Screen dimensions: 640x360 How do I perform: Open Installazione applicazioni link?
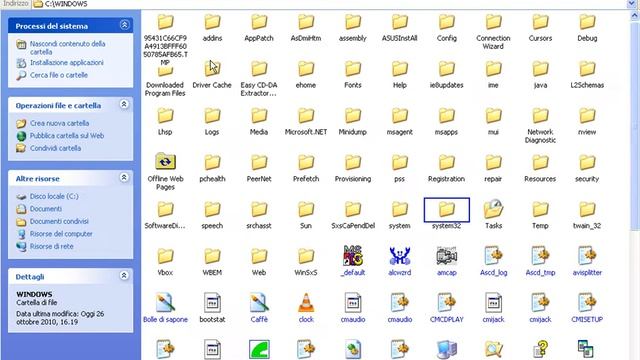(x=67, y=62)
